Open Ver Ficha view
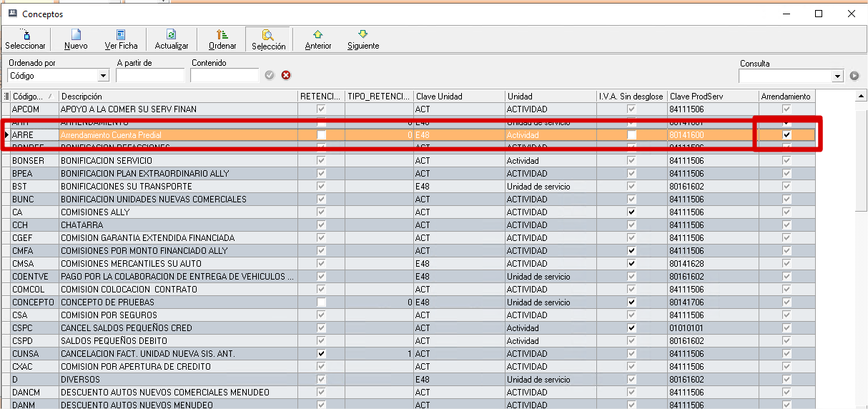The height and width of the screenshot is (409, 868). tap(121, 39)
